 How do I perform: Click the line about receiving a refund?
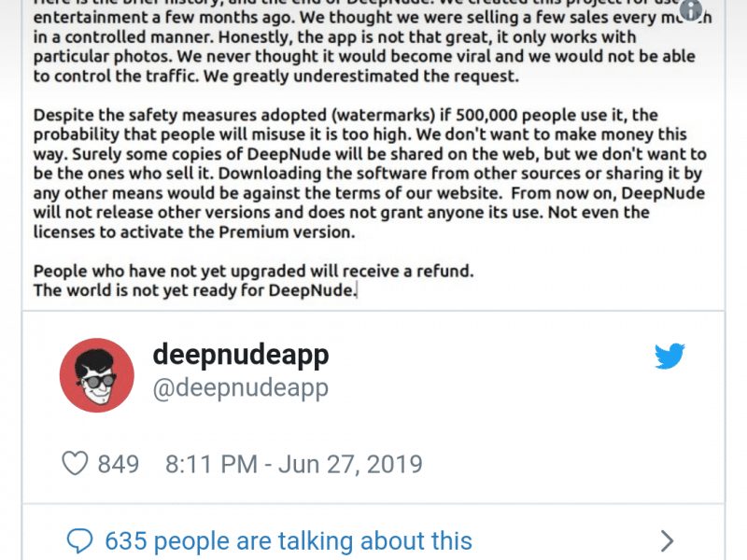pos(253,271)
